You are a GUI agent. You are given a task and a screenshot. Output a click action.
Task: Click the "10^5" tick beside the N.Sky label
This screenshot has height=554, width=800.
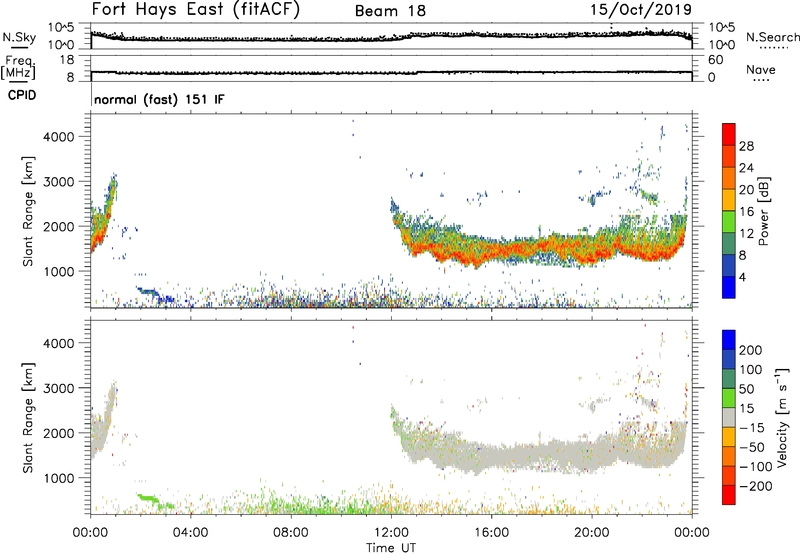point(61,27)
